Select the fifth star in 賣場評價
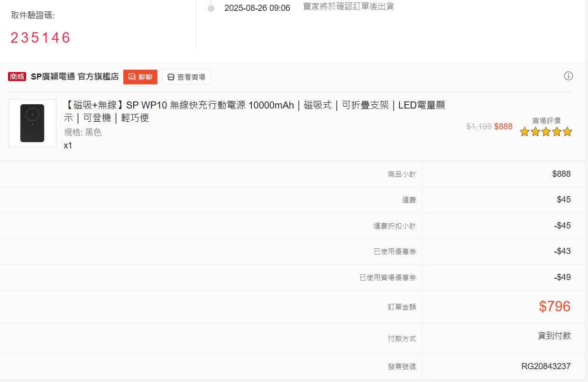This screenshot has width=588, height=382. [x=567, y=132]
